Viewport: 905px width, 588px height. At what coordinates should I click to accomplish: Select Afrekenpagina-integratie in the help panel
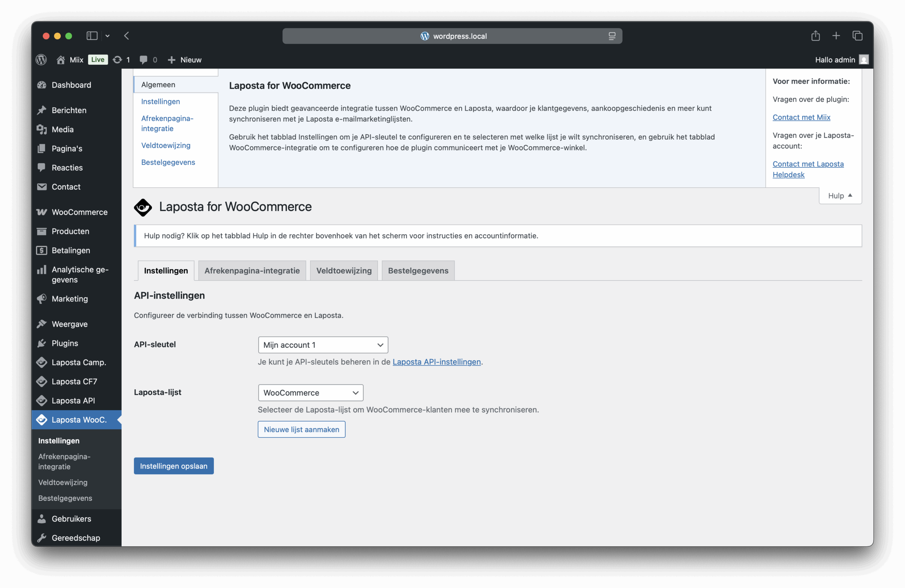pos(167,123)
